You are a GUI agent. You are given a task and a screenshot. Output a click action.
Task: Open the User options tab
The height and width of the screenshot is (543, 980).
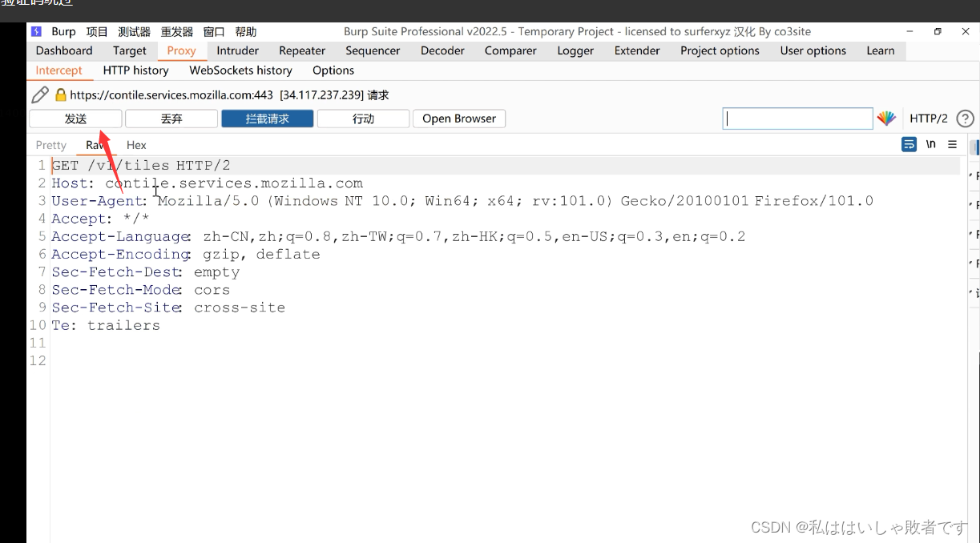pos(813,50)
